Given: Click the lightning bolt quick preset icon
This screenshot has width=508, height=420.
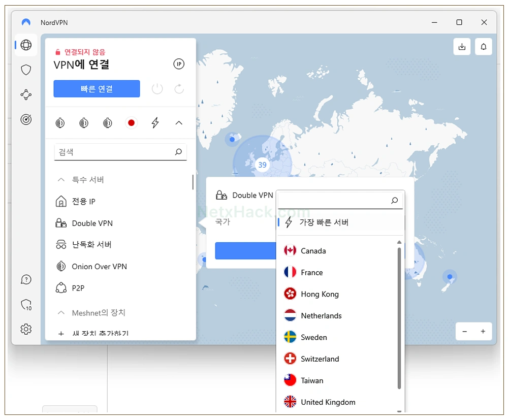Looking at the screenshot, I should [x=155, y=123].
